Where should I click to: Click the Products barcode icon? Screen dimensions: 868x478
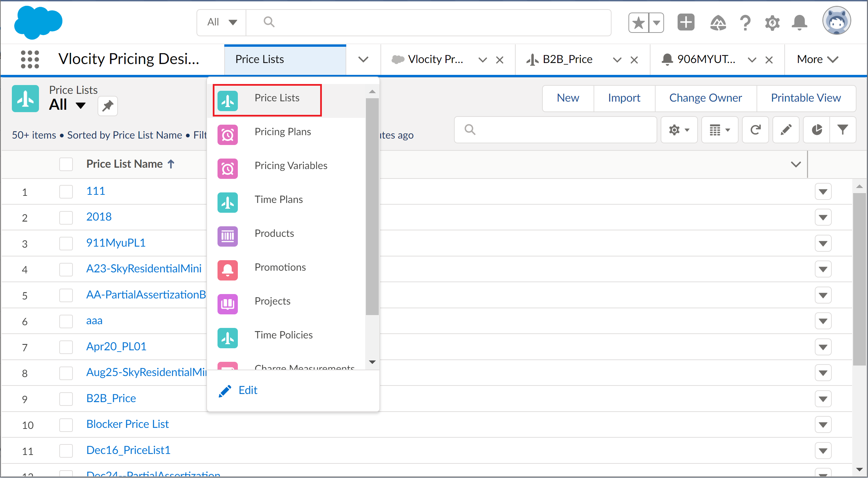(x=228, y=236)
